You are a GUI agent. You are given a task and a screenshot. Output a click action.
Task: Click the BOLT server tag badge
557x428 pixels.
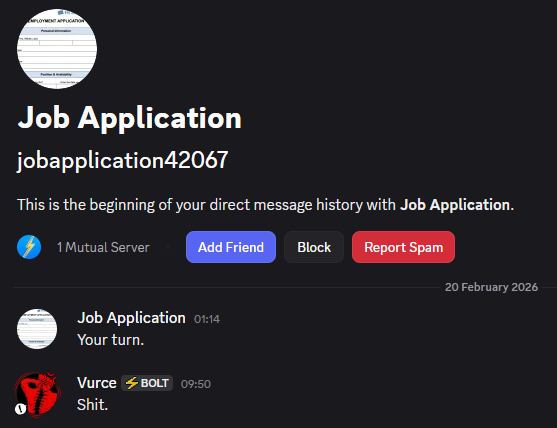point(147,383)
